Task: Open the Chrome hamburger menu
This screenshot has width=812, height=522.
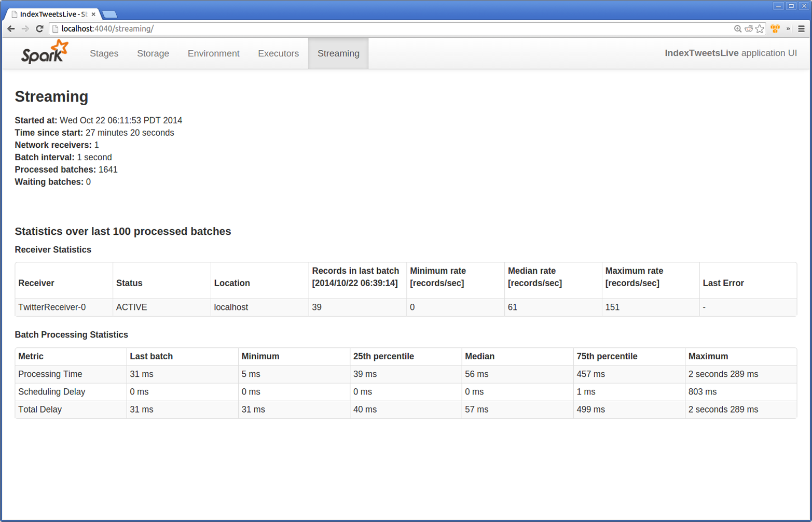Action: tap(801, 29)
